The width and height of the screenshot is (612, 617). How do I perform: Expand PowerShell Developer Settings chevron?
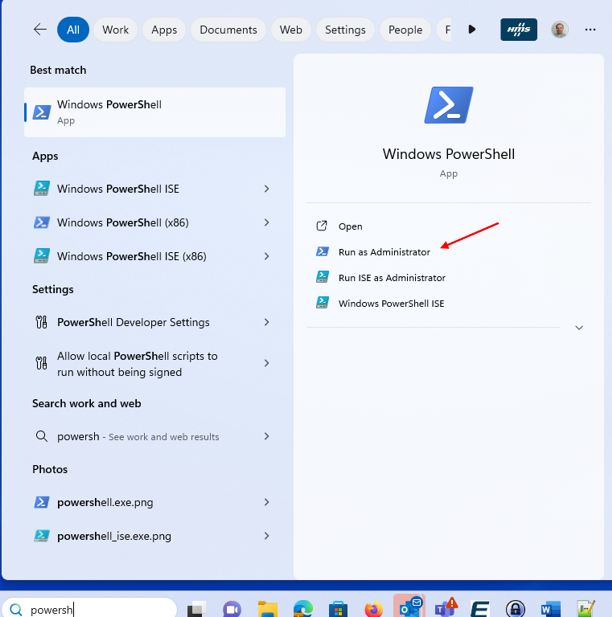click(266, 322)
